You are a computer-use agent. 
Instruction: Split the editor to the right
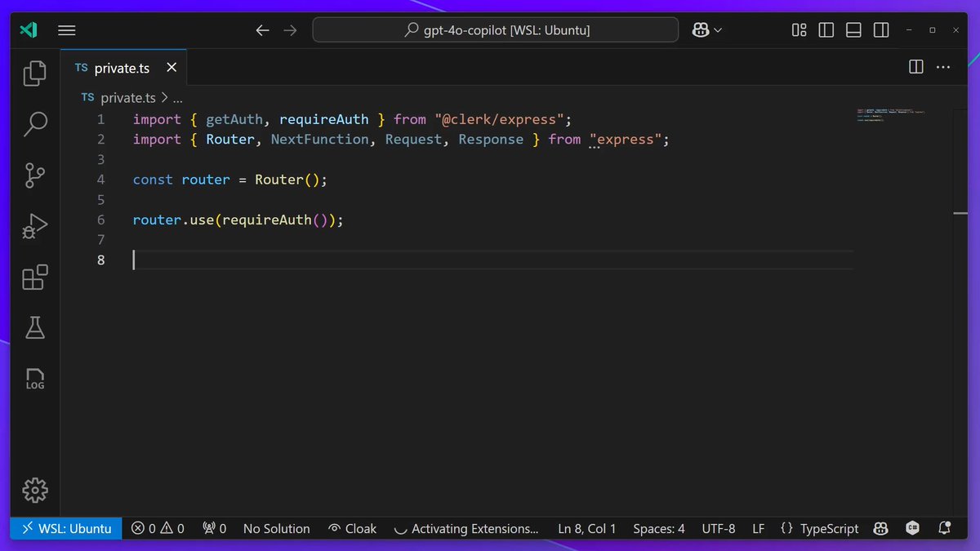point(916,67)
